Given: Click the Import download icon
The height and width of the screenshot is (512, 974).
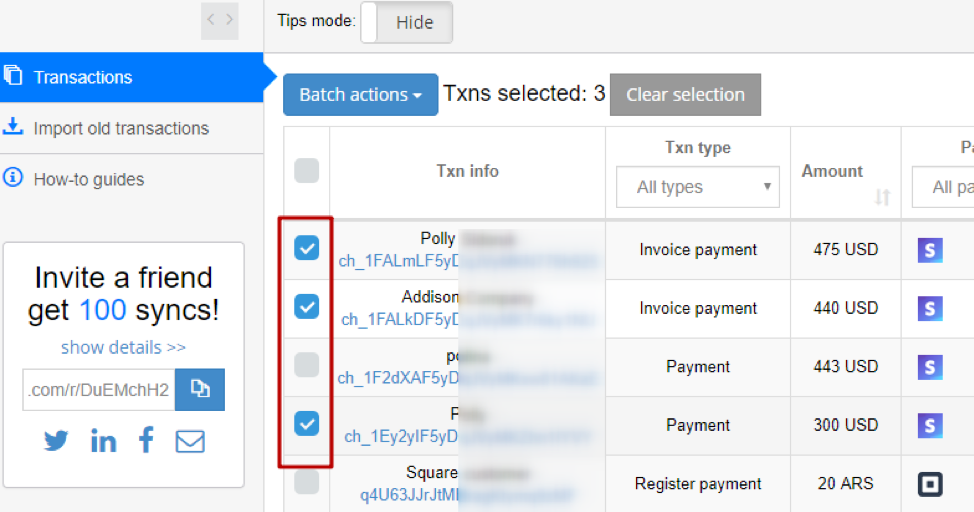Looking at the screenshot, I should pyautogui.click(x=13, y=126).
